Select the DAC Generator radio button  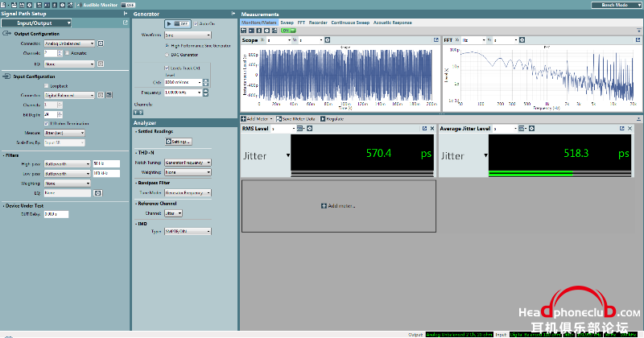pos(167,55)
